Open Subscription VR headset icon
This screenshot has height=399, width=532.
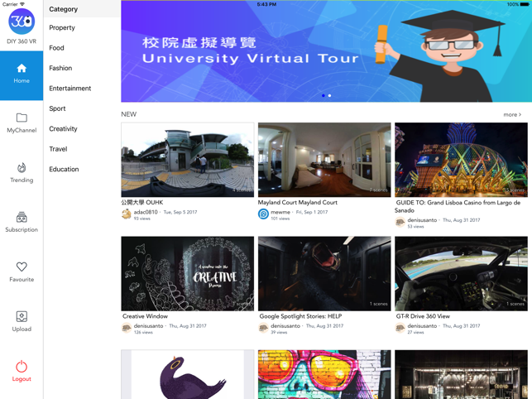tap(22, 218)
